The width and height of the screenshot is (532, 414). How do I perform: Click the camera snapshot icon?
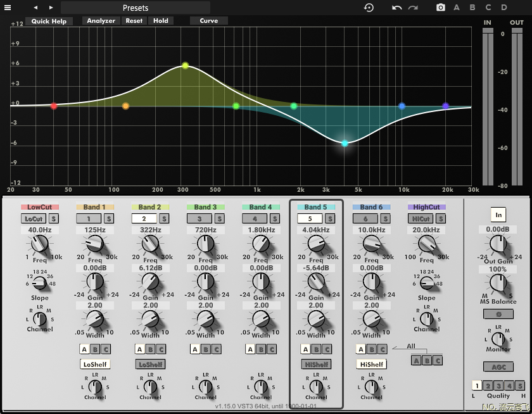coord(440,7)
